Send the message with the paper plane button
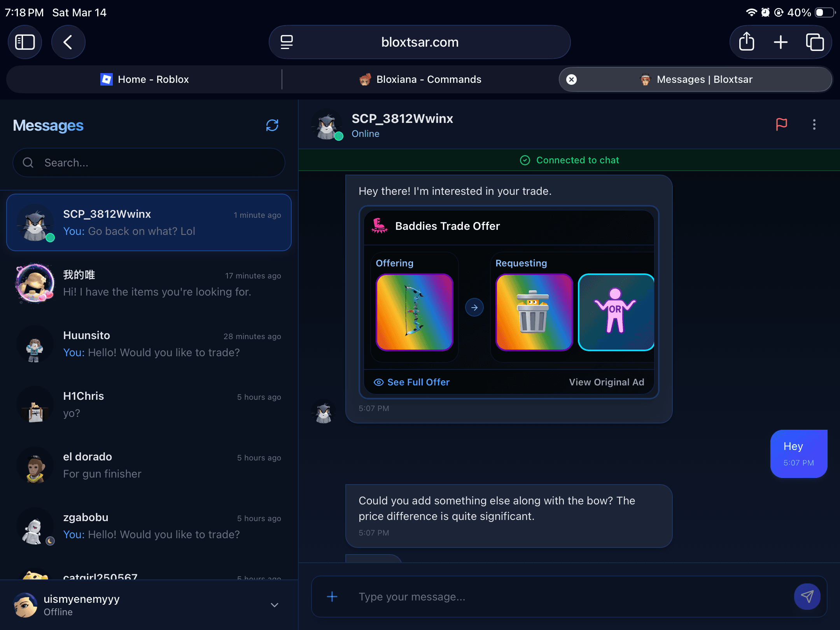This screenshot has height=630, width=840. coord(807,597)
